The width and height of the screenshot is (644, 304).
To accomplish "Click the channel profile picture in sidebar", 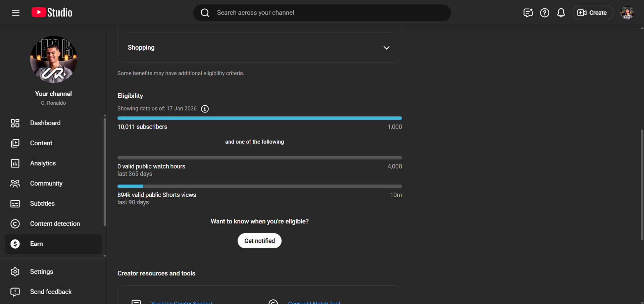I will pyautogui.click(x=54, y=59).
